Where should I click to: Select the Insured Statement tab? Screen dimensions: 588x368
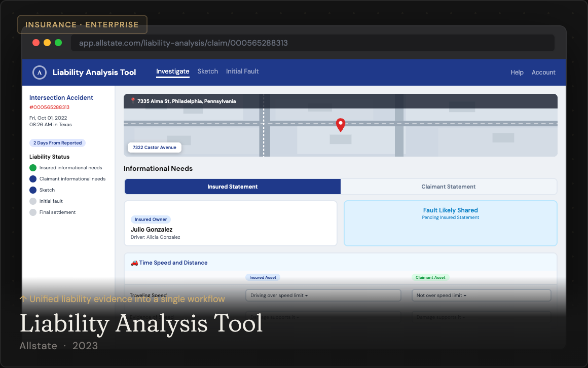(x=233, y=187)
